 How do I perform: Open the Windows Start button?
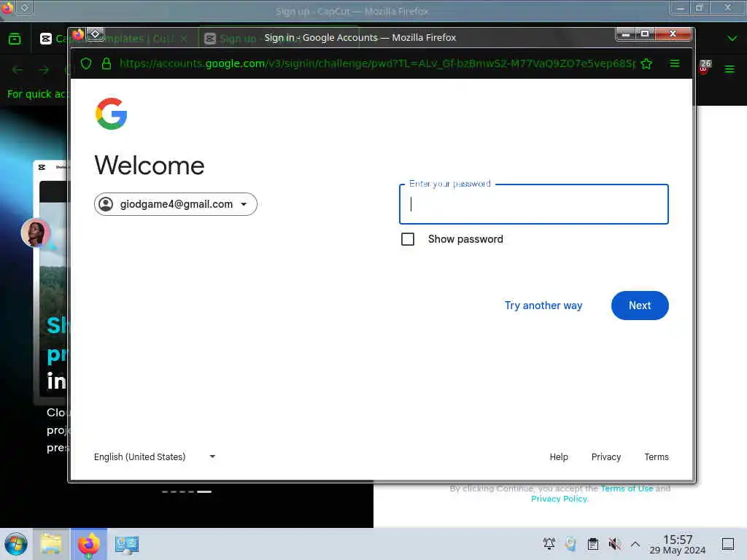click(16, 544)
